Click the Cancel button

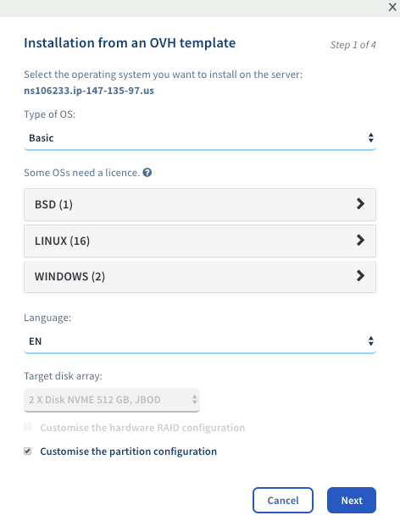click(283, 500)
